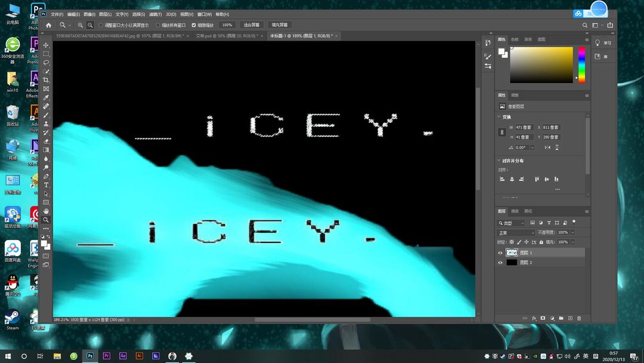This screenshot has height=363, width=644.
Task: Open the 学习 panel button
Action: click(602, 43)
